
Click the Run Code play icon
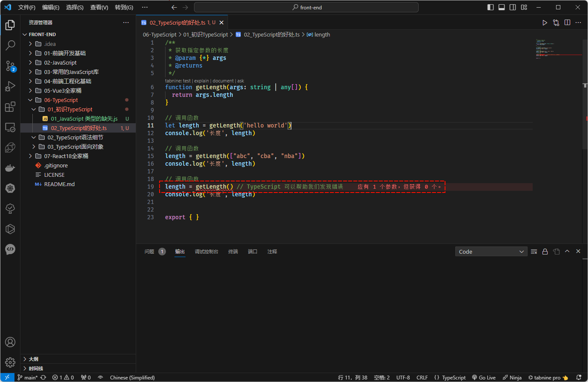(545, 23)
